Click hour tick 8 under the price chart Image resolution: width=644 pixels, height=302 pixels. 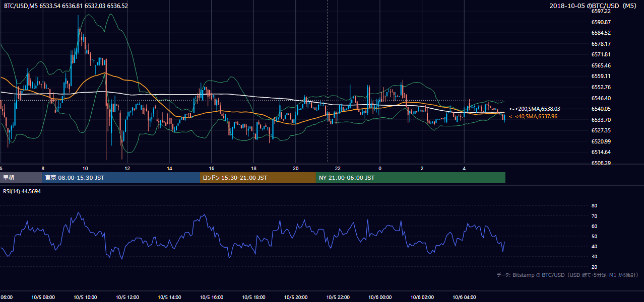click(x=43, y=169)
